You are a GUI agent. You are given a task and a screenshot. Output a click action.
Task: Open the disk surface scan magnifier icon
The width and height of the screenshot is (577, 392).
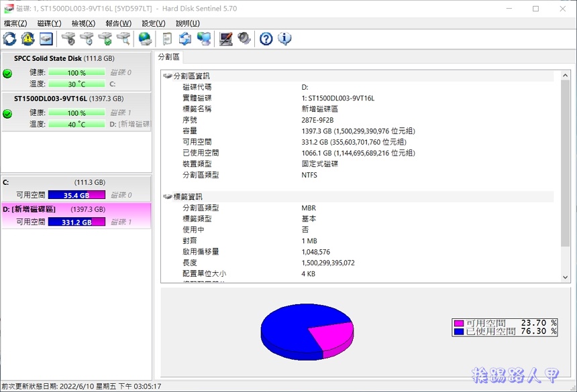click(x=123, y=39)
